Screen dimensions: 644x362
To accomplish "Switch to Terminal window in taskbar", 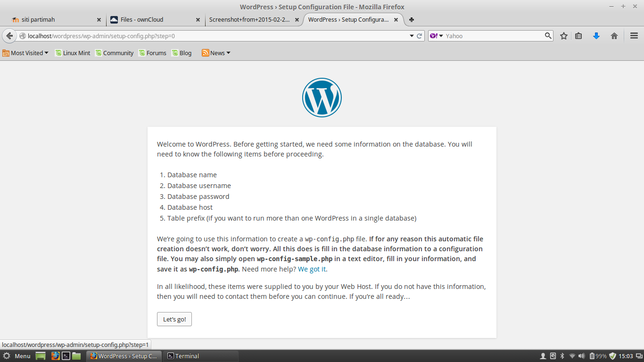I will coord(201,356).
